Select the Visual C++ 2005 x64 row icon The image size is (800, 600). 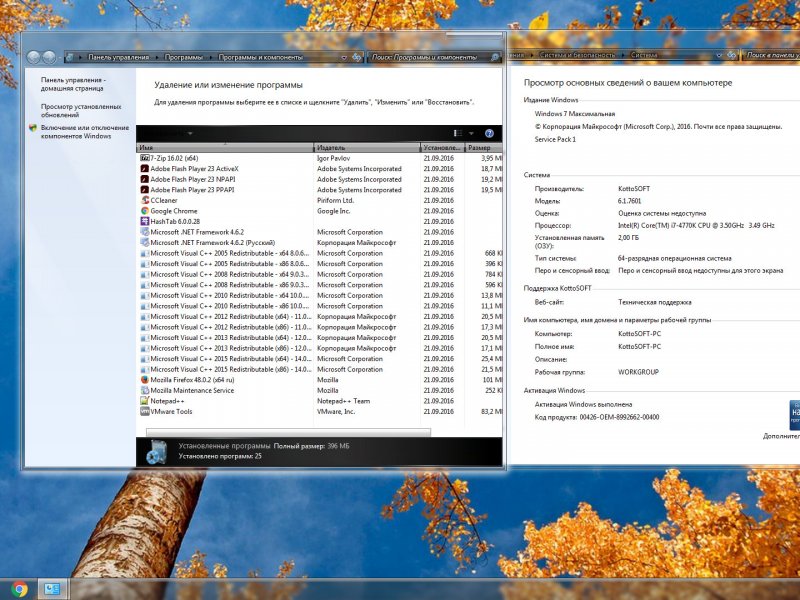(145, 253)
